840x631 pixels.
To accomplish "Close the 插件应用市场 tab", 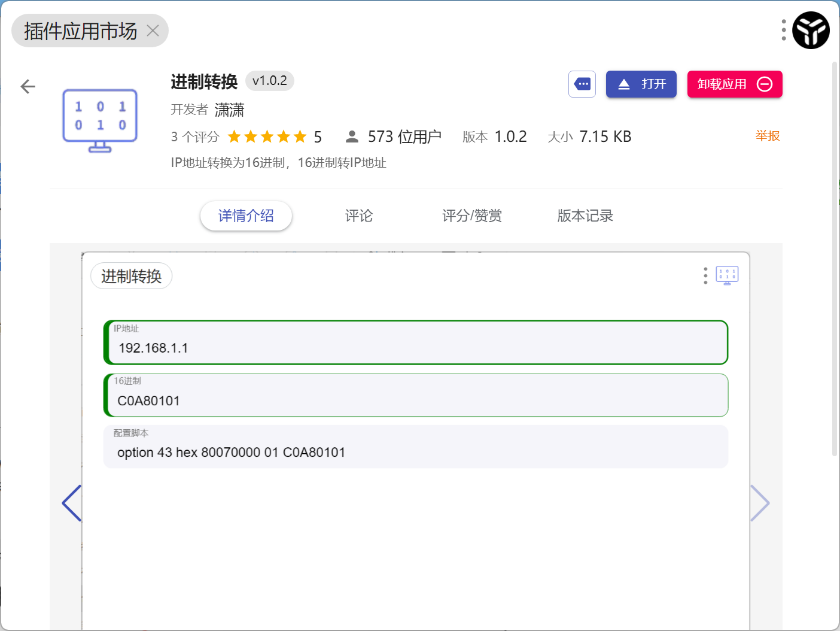I will 153,31.
